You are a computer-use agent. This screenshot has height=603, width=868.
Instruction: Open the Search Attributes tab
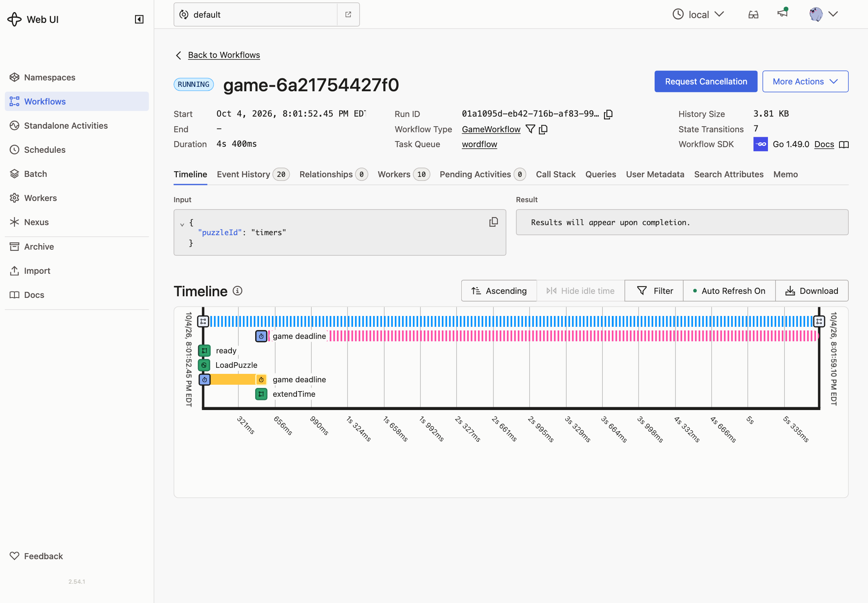729,174
